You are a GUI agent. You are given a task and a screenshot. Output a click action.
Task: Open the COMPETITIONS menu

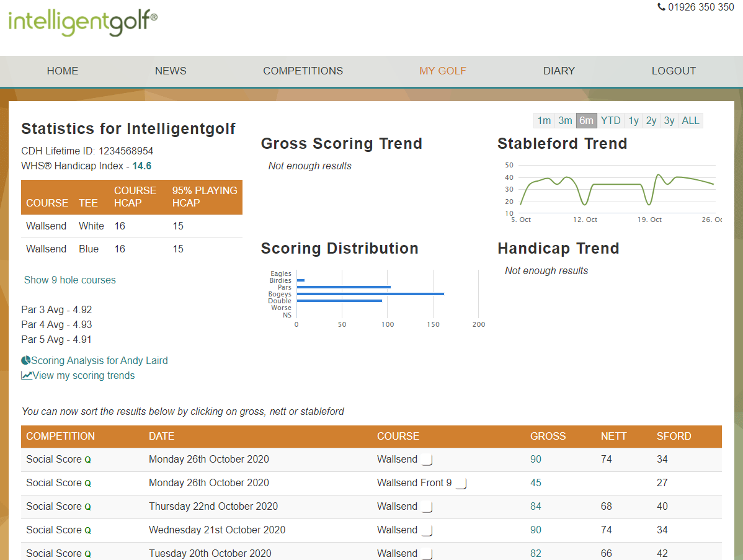[x=303, y=71]
